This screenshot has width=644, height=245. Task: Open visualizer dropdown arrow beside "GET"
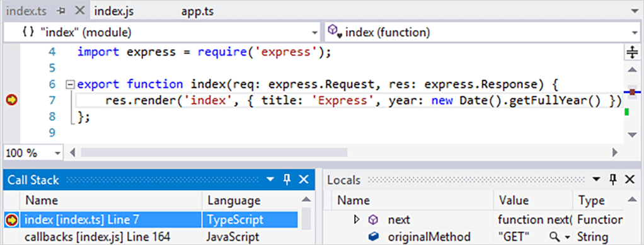568,237
